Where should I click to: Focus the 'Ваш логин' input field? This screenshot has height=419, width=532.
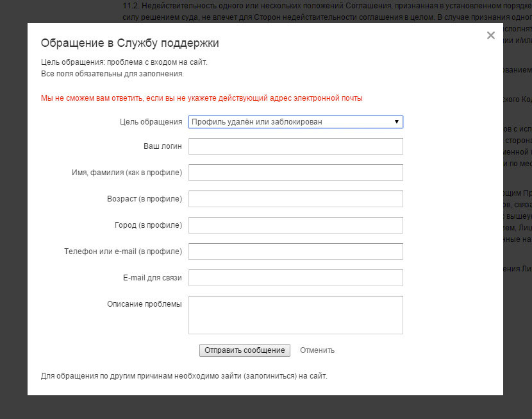point(295,146)
